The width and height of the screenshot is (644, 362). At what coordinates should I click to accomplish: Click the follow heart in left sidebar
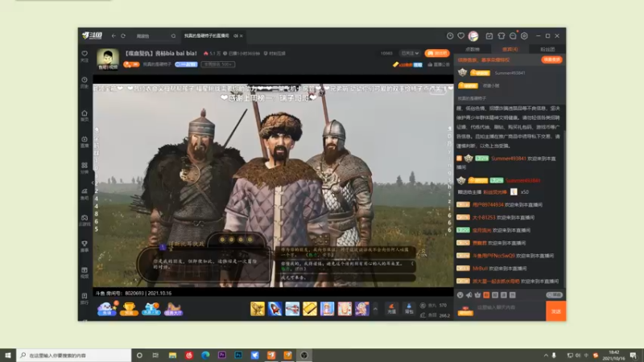(85, 56)
